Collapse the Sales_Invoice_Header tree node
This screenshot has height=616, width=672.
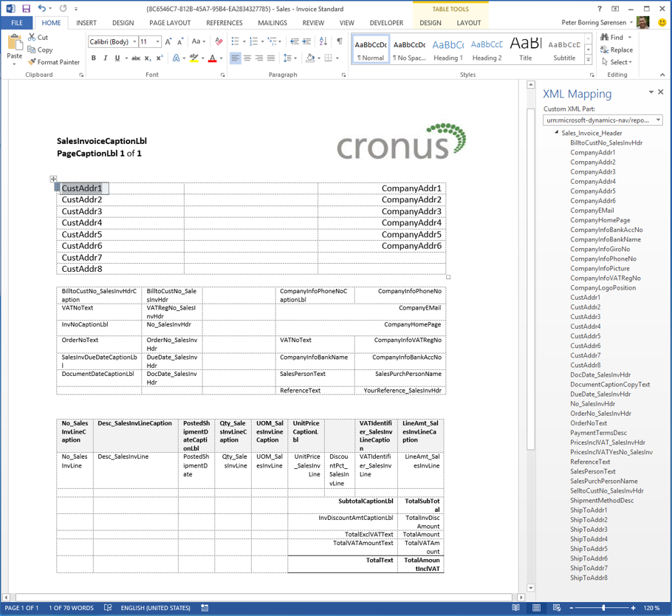click(x=556, y=132)
